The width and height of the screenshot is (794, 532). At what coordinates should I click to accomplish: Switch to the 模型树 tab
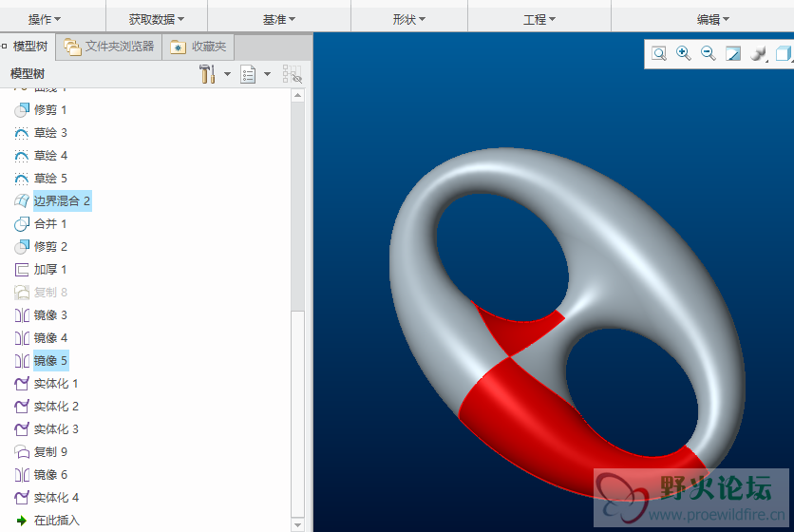tap(27, 47)
